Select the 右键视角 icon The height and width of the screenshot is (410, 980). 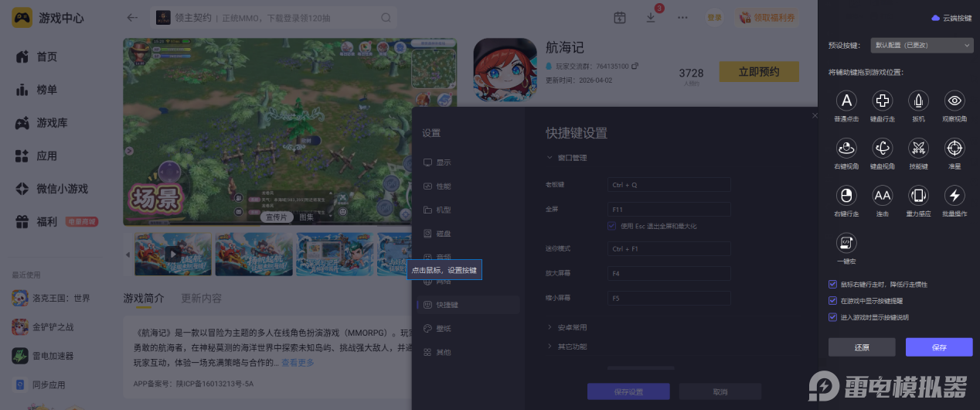coord(846,148)
